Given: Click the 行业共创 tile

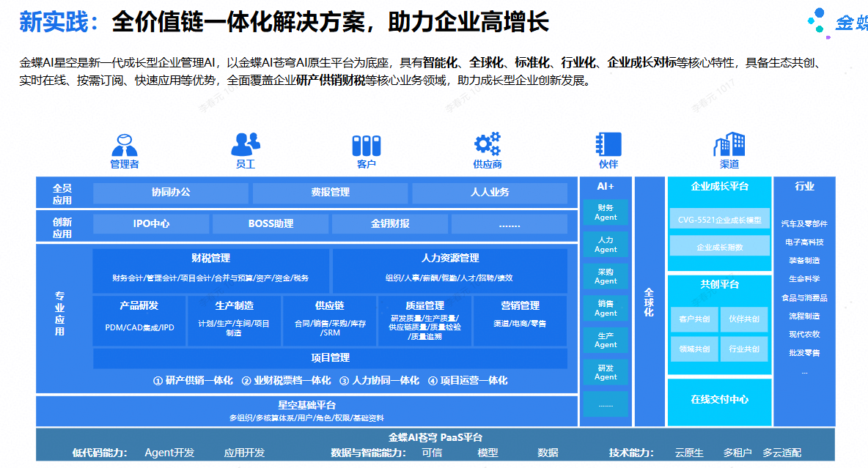Looking at the screenshot, I should [744, 349].
